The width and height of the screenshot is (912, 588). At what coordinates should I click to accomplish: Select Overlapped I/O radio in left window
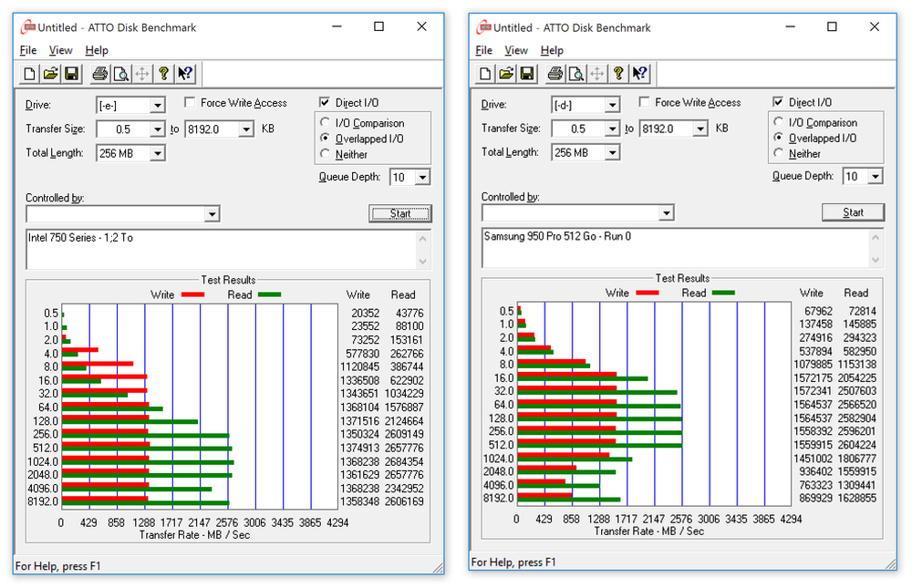click(x=326, y=139)
